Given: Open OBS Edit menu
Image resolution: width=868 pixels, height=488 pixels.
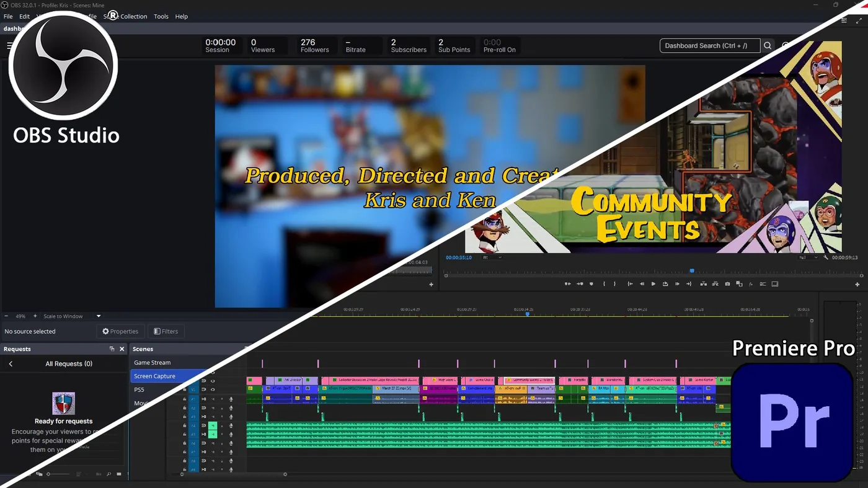Looking at the screenshot, I should (24, 17).
